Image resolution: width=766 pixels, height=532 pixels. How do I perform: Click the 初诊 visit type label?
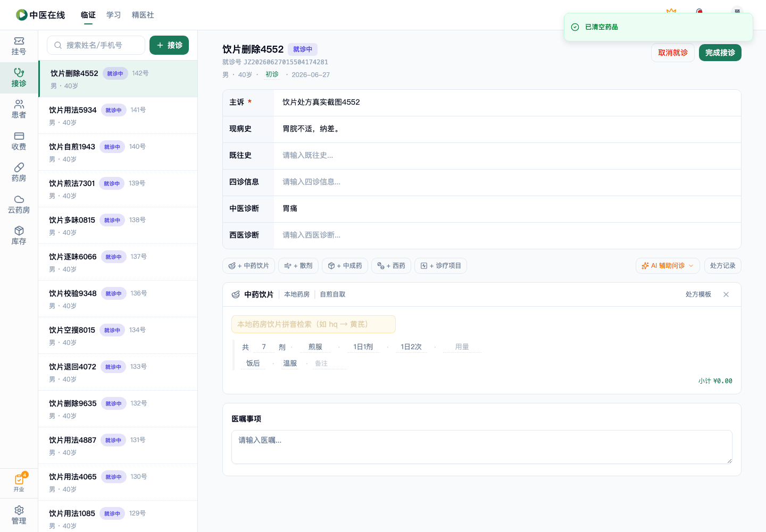tap(272, 74)
